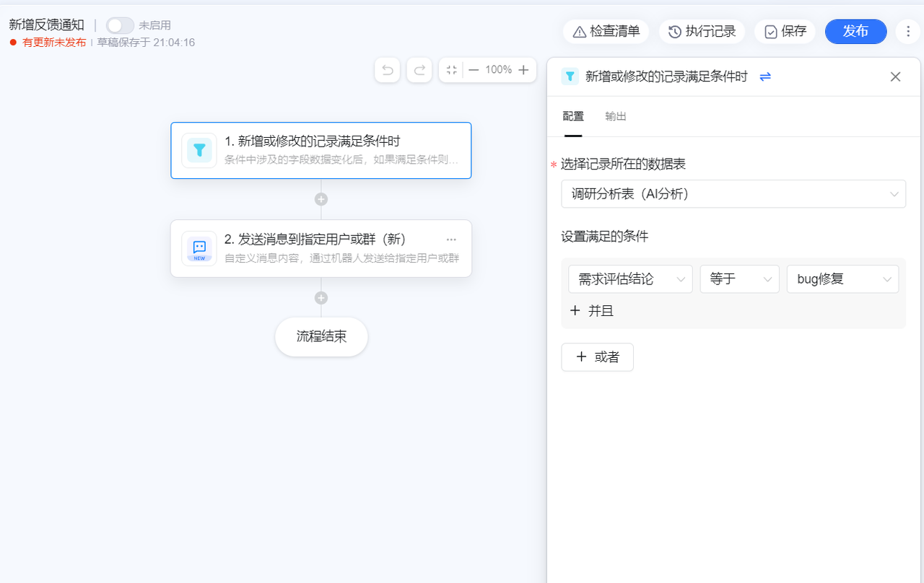924x583 pixels.
Task: Switch to the 输出 tab
Action: 616,117
